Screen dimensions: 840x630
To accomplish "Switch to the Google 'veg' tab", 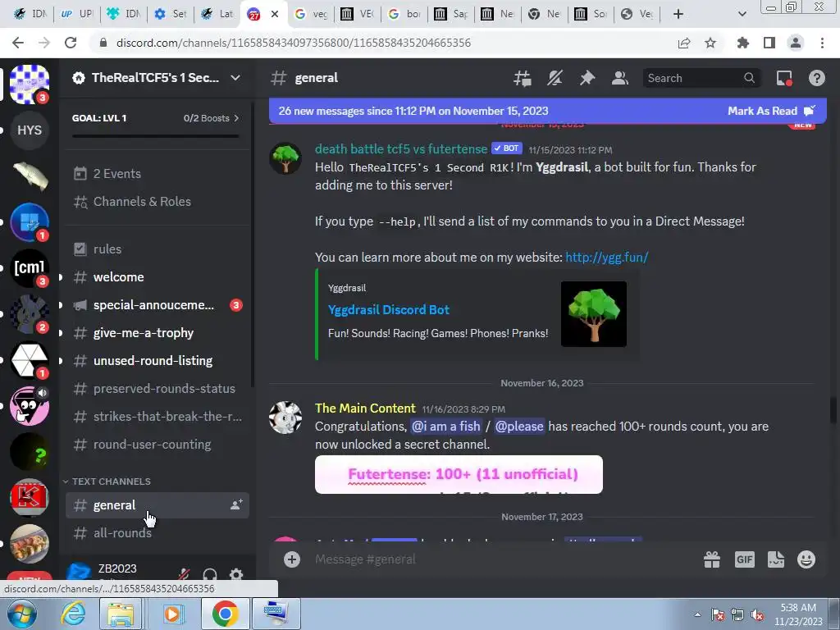I will (311, 14).
